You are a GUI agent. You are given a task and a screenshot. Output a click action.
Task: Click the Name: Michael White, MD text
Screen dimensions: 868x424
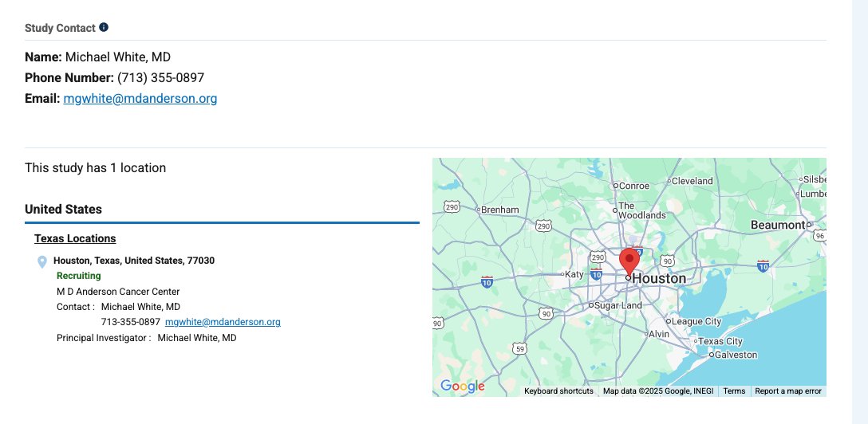point(97,57)
